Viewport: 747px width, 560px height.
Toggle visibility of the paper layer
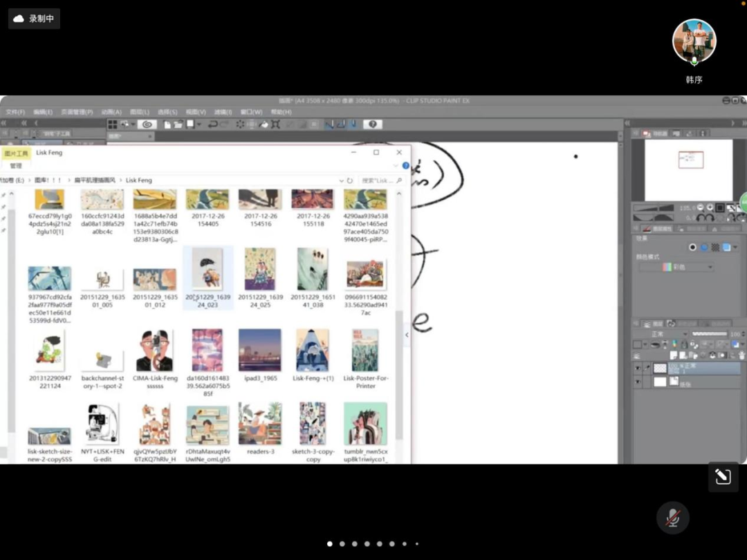[638, 382]
